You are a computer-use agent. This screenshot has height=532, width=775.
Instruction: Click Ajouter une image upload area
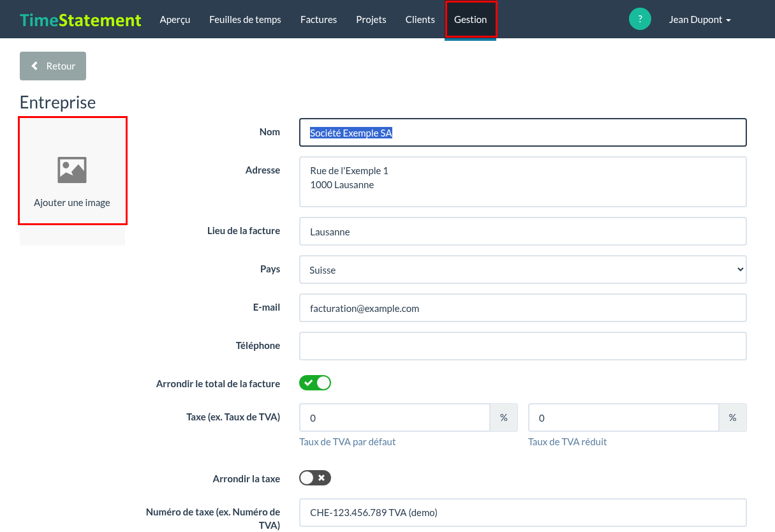click(x=73, y=171)
